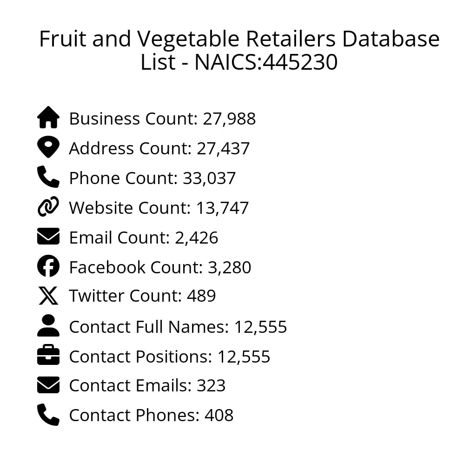This screenshot has height=476, width=476.
Task: Click the person icon beside Contact Full Names
Action: click(48, 326)
